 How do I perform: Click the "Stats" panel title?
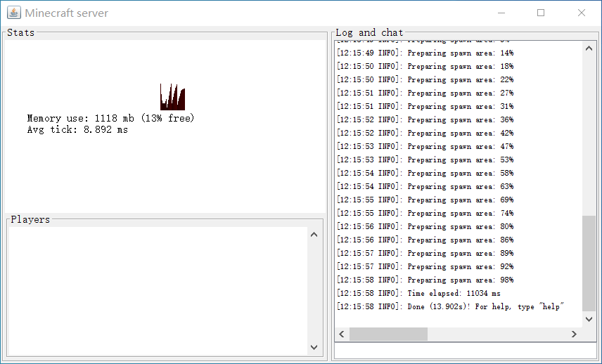point(20,32)
